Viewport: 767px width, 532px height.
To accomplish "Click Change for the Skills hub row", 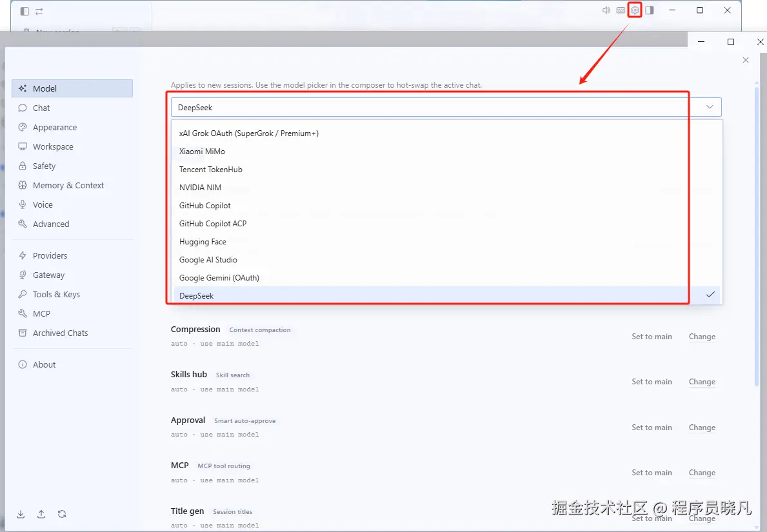I will pyautogui.click(x=702, y=382).
